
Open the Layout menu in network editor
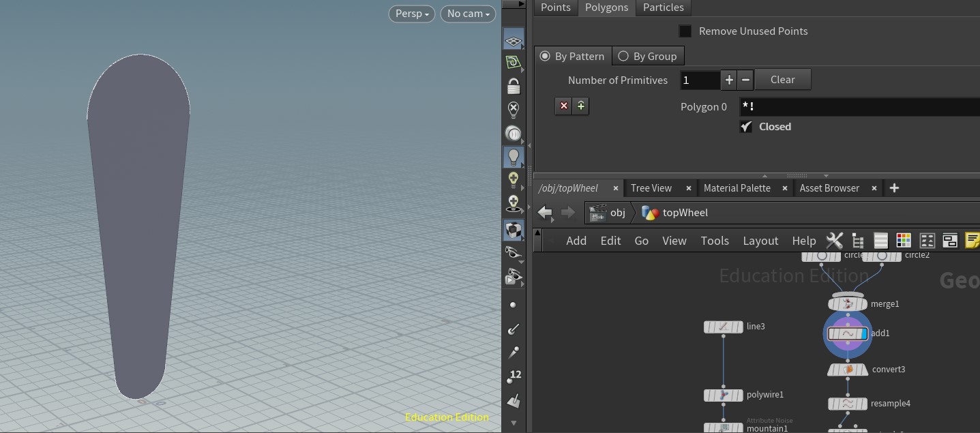pos(760,241)
